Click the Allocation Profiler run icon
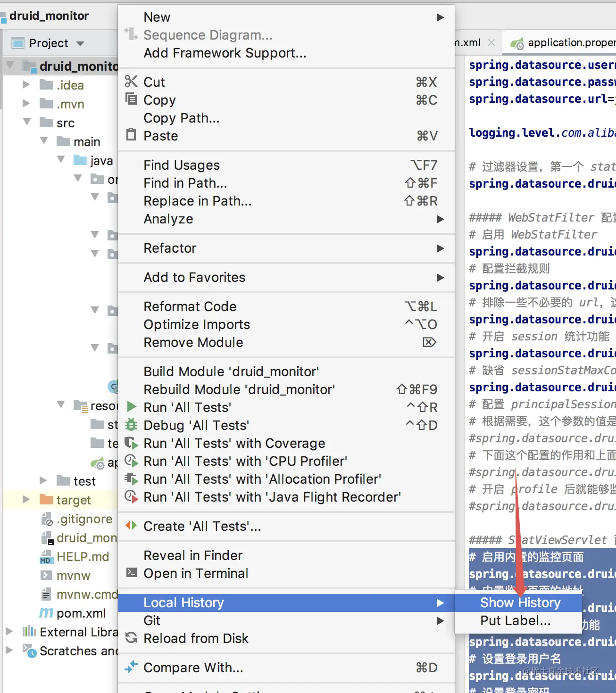Image resolution: width=616 pixels, height=693 pixels. (131, 478)
